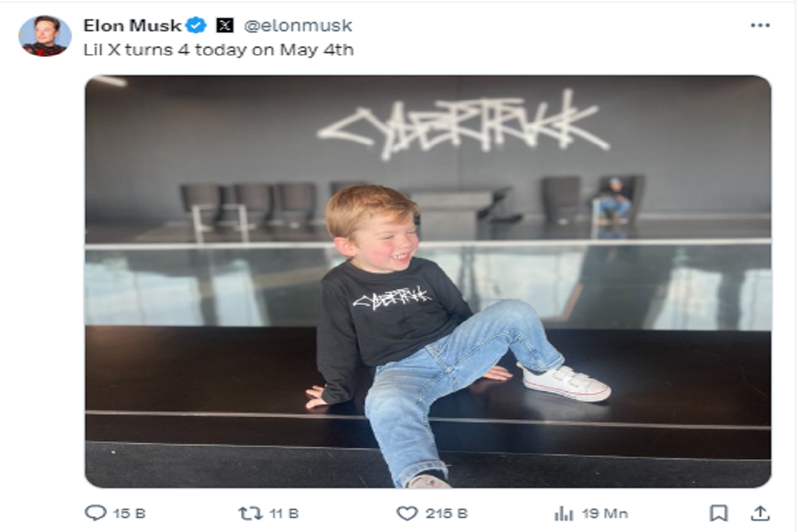Open the three-dot more options menu
This screenshot has height=532, width=798.
(759, 25)
